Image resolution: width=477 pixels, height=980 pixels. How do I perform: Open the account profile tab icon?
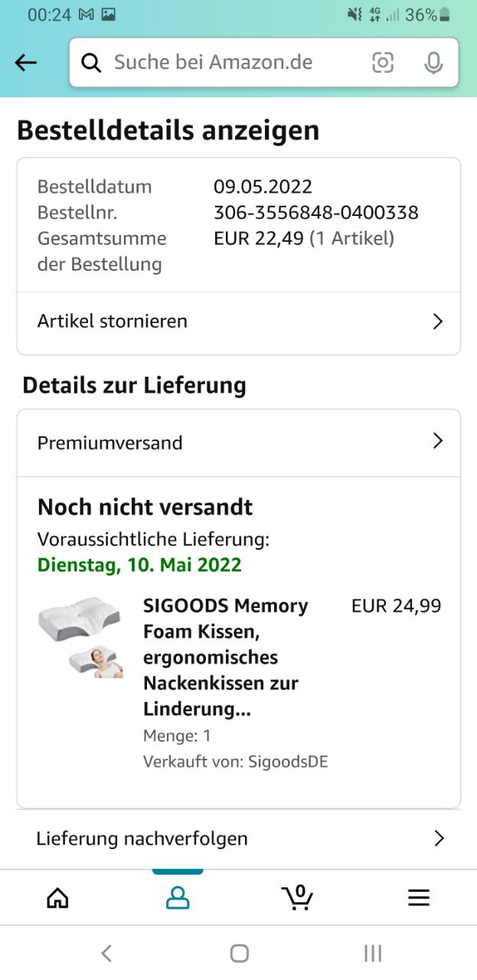178,897
